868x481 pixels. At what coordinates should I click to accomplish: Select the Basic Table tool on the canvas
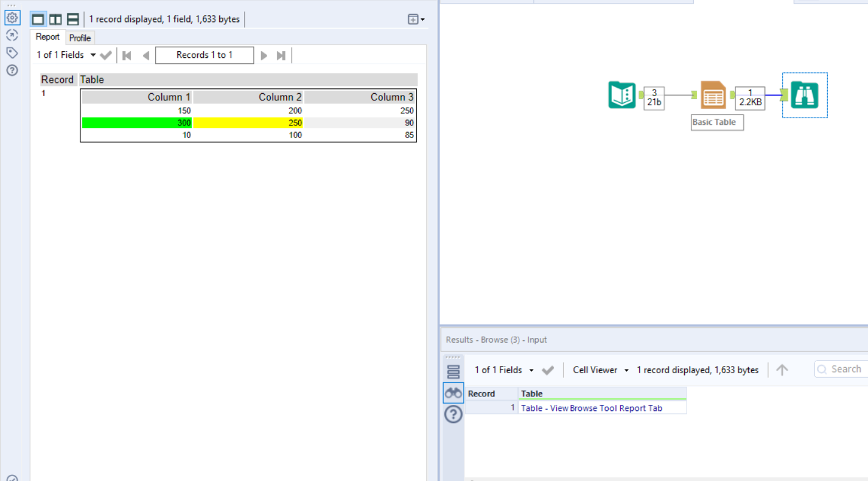pos(712,95)
